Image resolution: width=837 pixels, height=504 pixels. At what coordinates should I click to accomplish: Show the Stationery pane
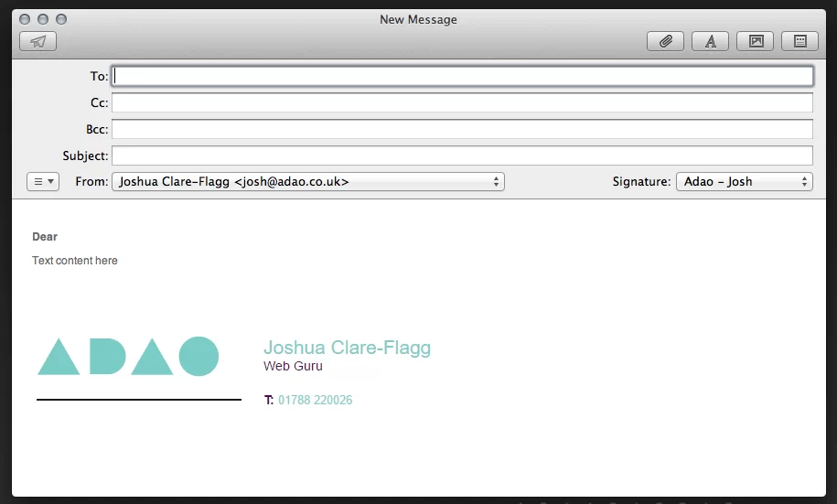[799, 41]
